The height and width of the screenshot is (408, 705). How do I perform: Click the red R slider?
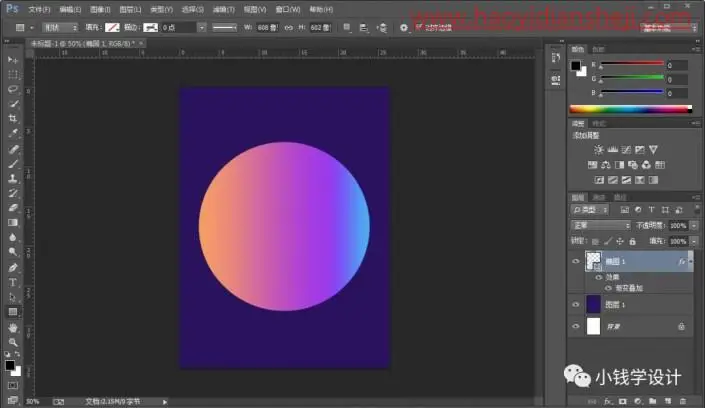pos(632,63)
